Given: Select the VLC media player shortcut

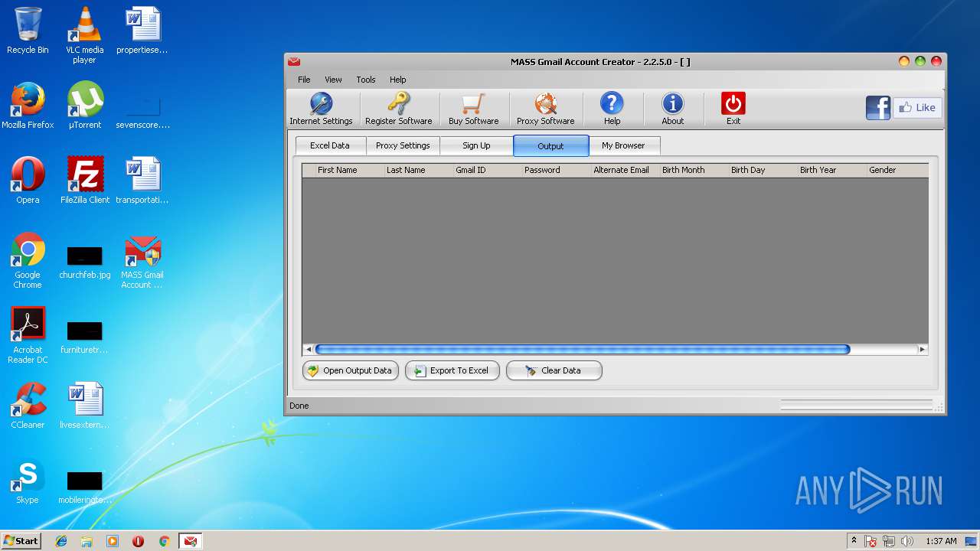Looking at the screenshot, I should click(x=84, y=35).
